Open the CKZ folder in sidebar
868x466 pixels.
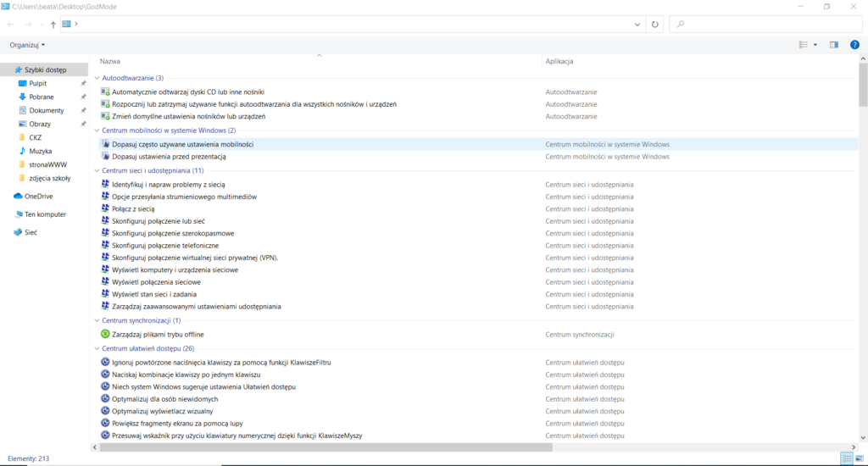click(x=35, y=137)
